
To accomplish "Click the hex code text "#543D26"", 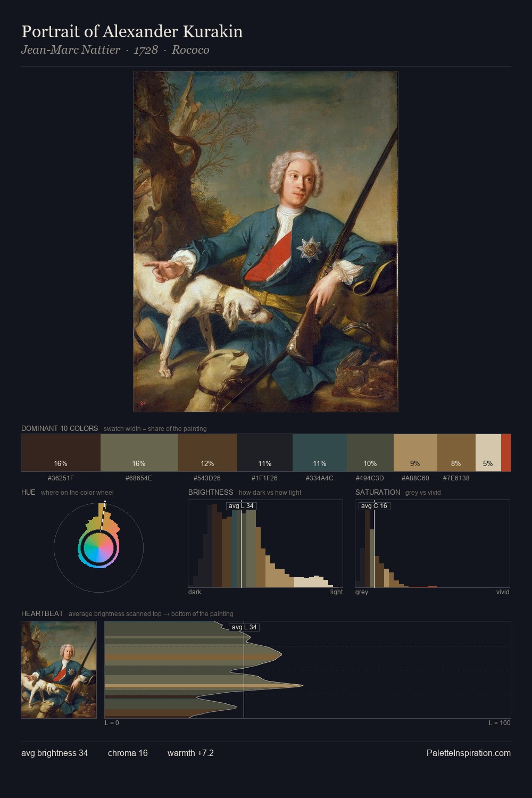I will point(207,478).
